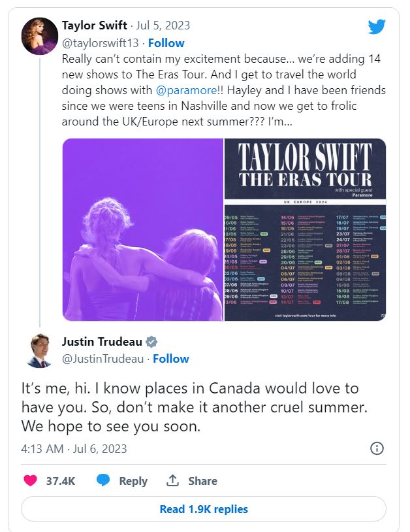
Task: Click the Taylor Swift display name
Action: click(x=95, y=25)
